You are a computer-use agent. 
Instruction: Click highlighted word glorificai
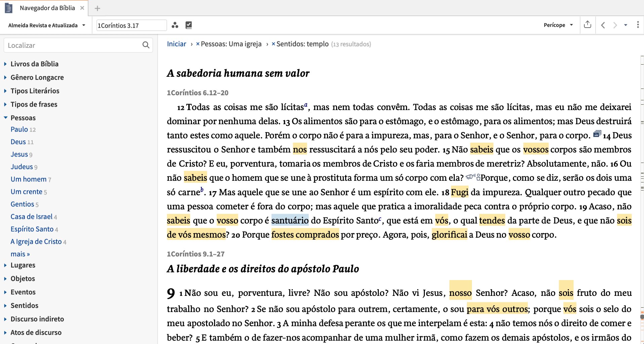pyautogui.click(x=449, y=235)
